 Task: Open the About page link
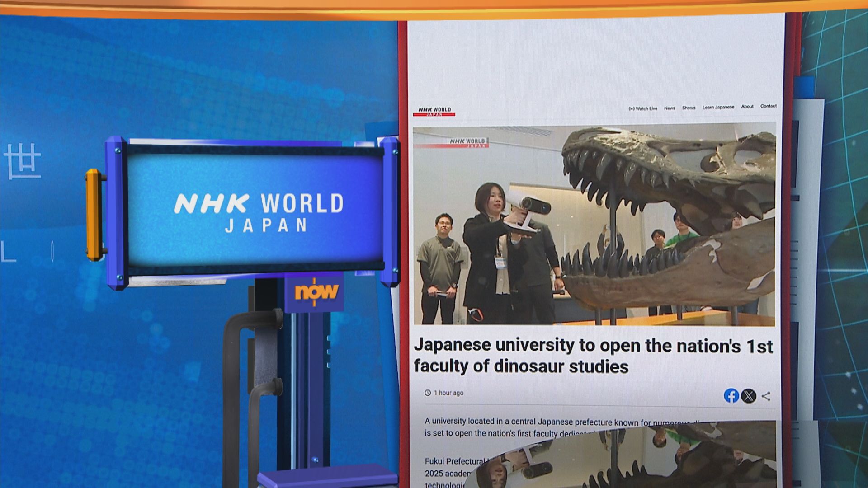pyautogui.click(x=747, y=107)
